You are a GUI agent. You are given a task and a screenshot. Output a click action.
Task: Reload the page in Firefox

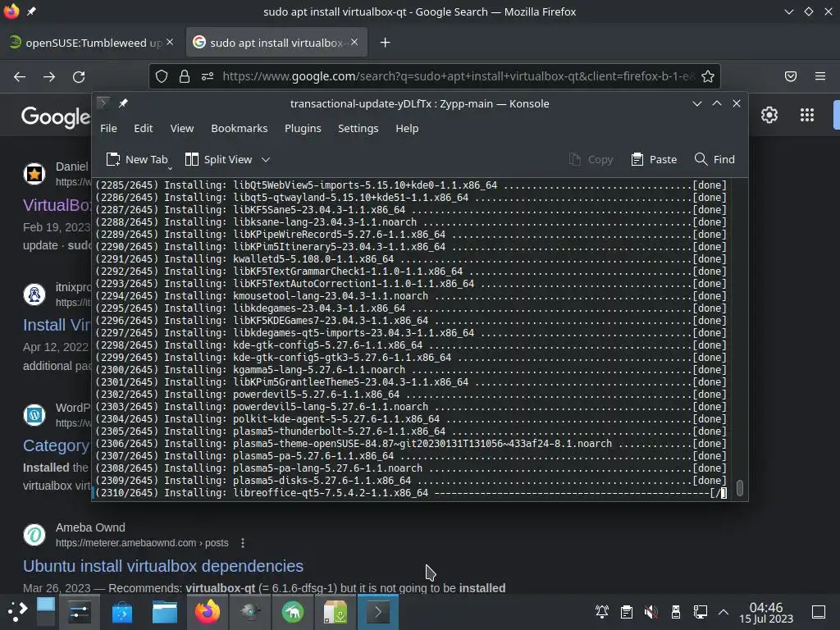coord(79,76)
